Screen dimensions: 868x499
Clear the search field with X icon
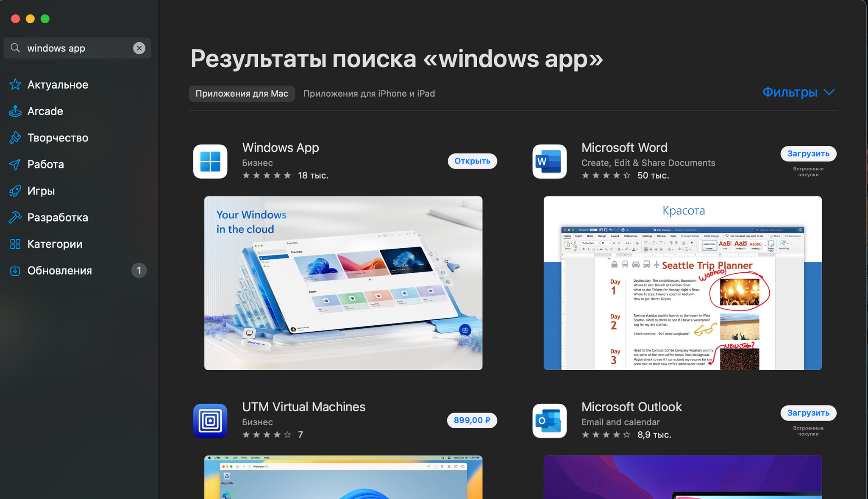tap(139, 48)
